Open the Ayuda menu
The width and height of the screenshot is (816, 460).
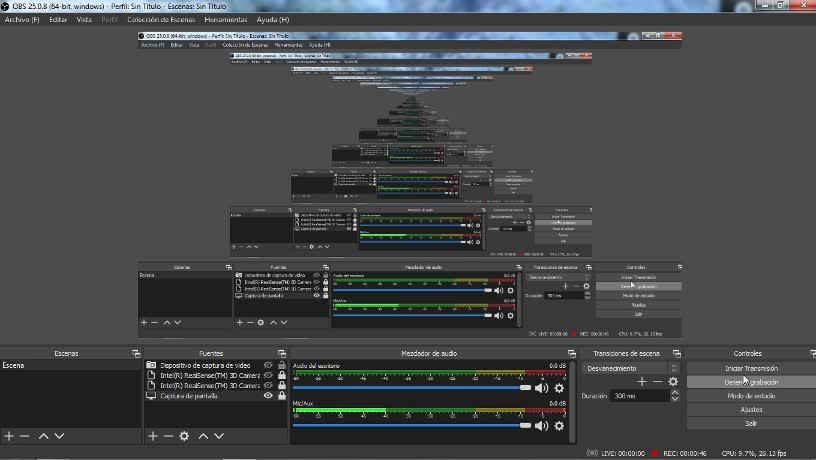click(273, 20)
